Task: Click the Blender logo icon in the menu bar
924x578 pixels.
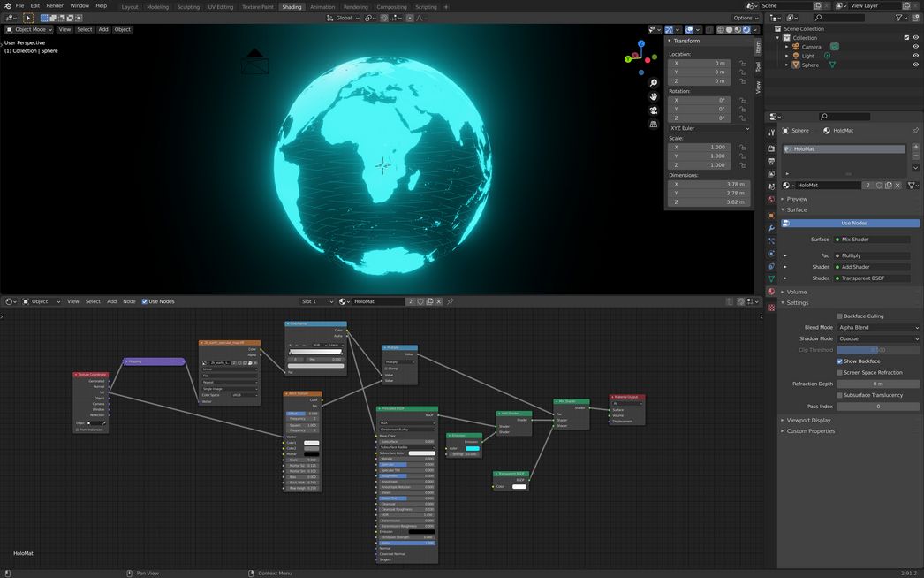Action: [x=8, y=6]
